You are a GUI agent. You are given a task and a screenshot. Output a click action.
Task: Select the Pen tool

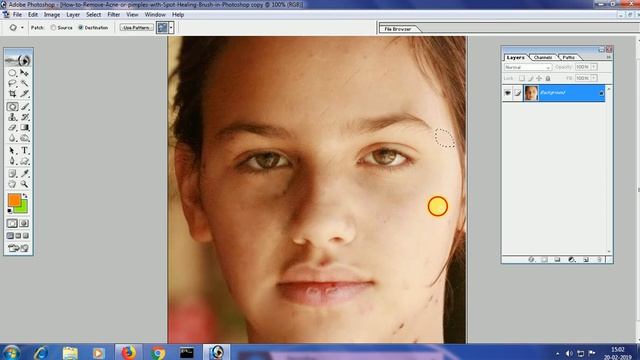(12, 161)
